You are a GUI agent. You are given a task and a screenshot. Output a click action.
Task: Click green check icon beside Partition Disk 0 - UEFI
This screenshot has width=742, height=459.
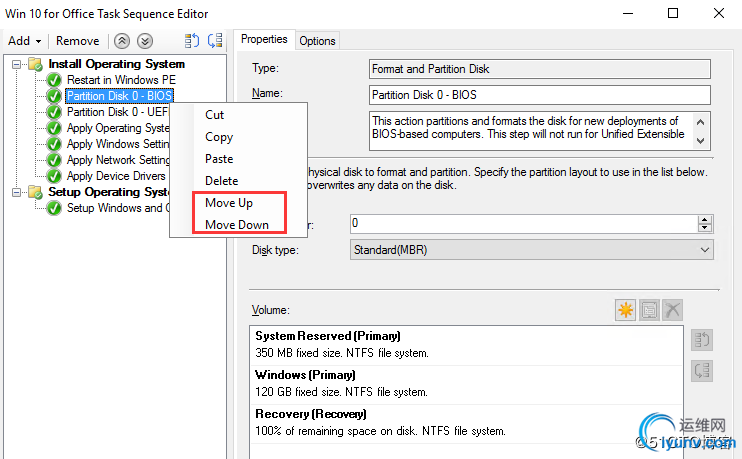coord(54,112)
